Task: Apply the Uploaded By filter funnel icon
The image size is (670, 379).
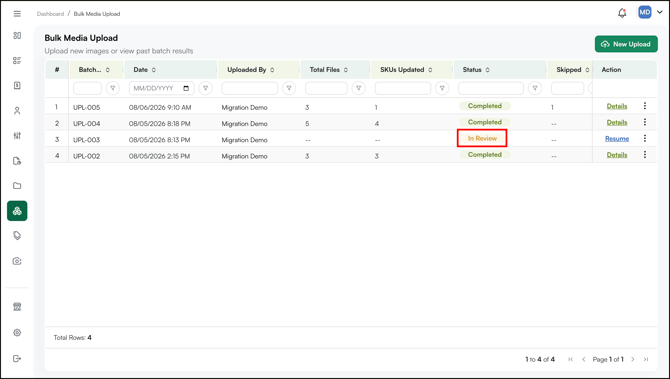Action: point(289,88)
